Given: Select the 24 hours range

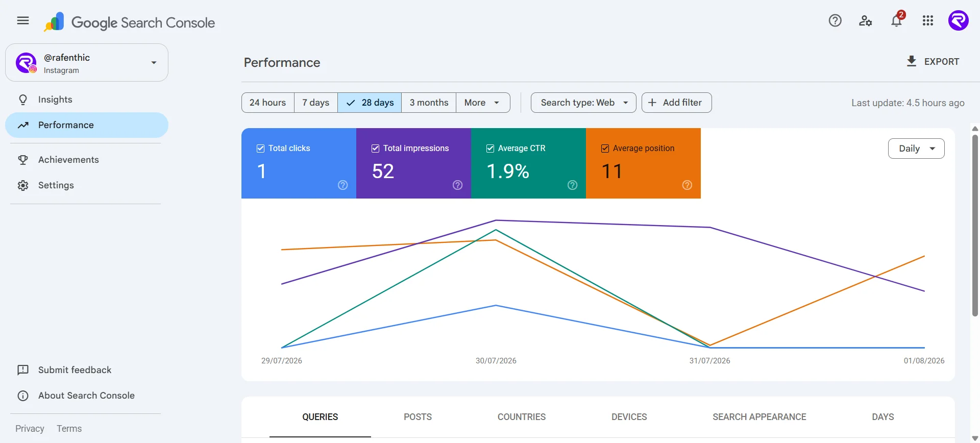Looking at the screenshot, I should (x=268, y=103).
